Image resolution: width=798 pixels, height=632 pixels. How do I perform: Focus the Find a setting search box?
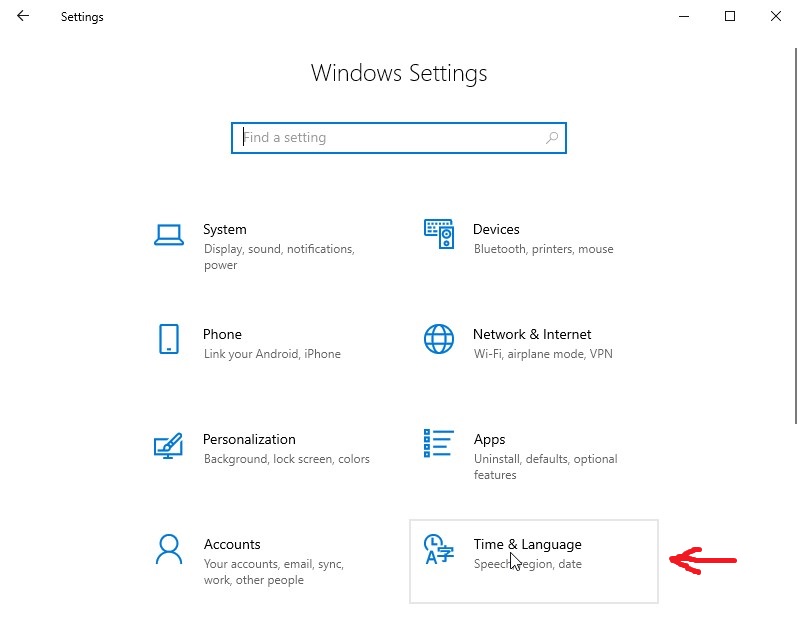pos(398,137)
